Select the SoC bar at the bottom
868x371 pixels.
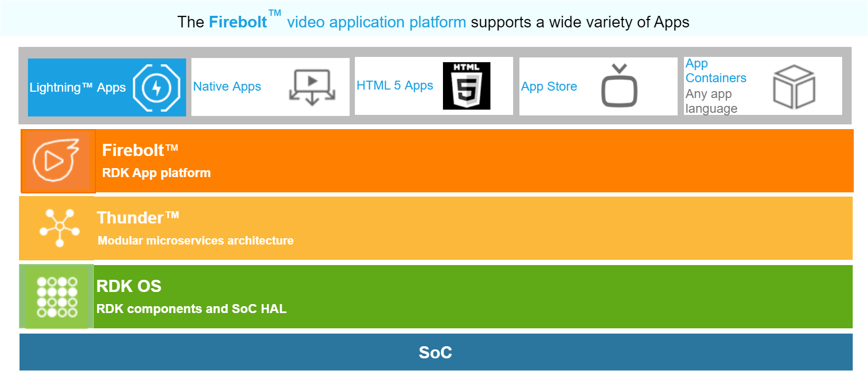(436, 352)
